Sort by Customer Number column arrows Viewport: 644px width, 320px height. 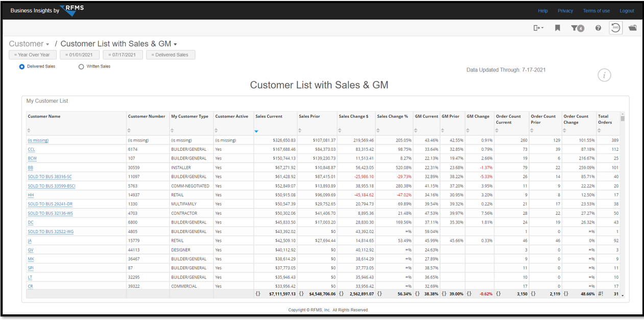130,131
